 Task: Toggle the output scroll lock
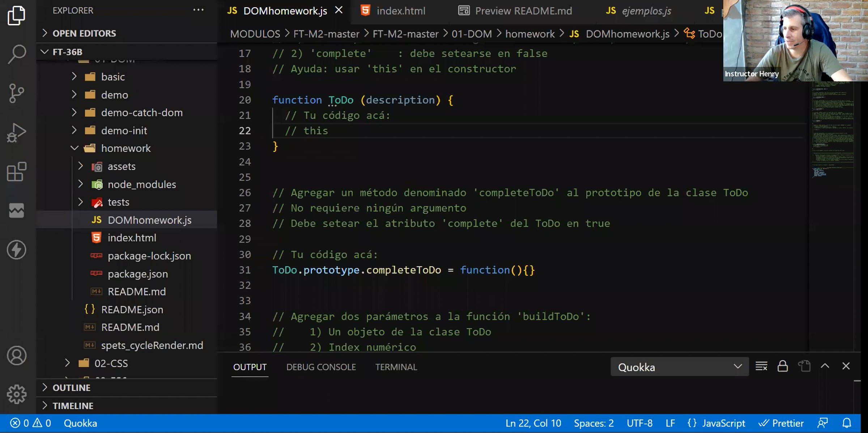click(783, 366)
